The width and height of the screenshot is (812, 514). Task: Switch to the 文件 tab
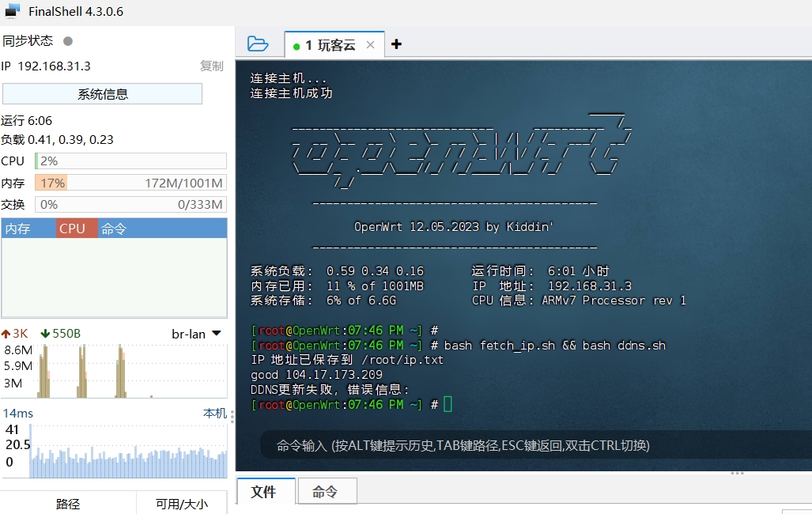pos(265,491)
